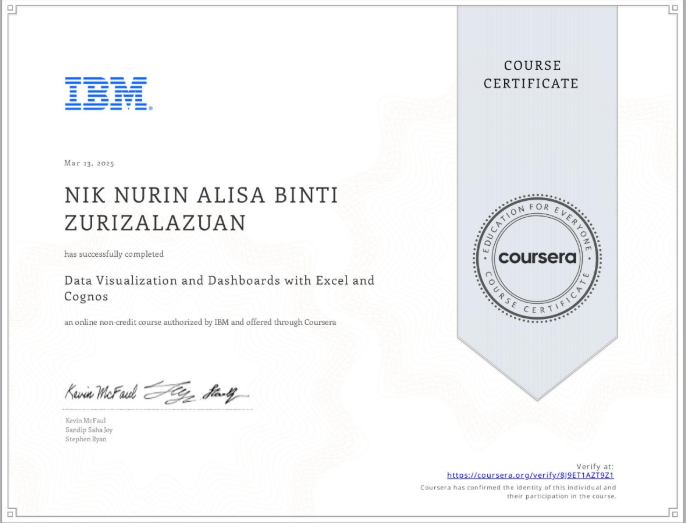The width and height of the screenshot is (686, 523).
Task: Click the third handwritten signature on the right
Action: pyautogui.click(x=224, y=394)
